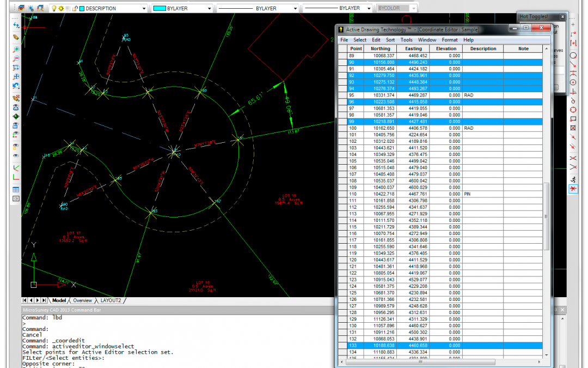Screen dimensions: 588x368
Task: Expand the DESCRIPTION layer dropdown
Action: [144, 9]
